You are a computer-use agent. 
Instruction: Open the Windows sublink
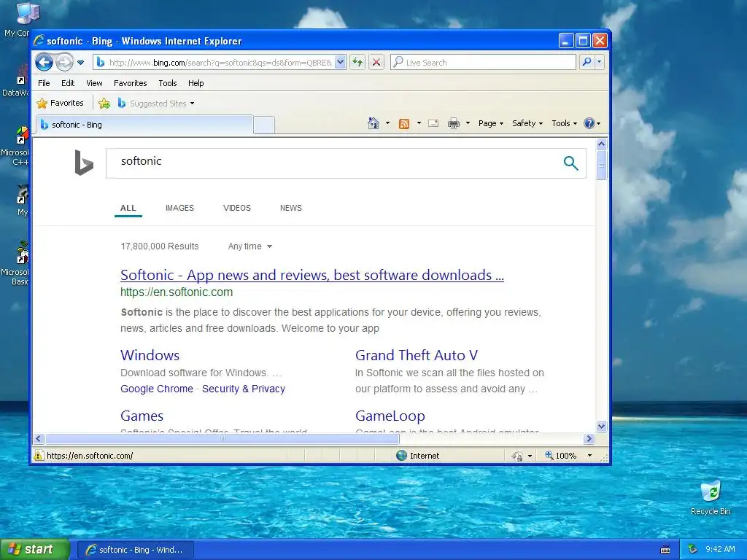(150, 355)
